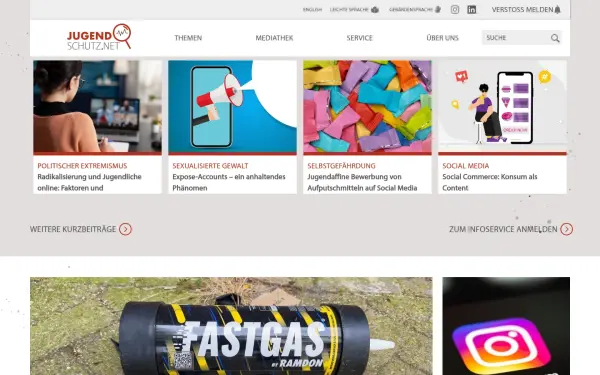Open the Themen menu
Viewport: 600px width, 375px height.
188,38
